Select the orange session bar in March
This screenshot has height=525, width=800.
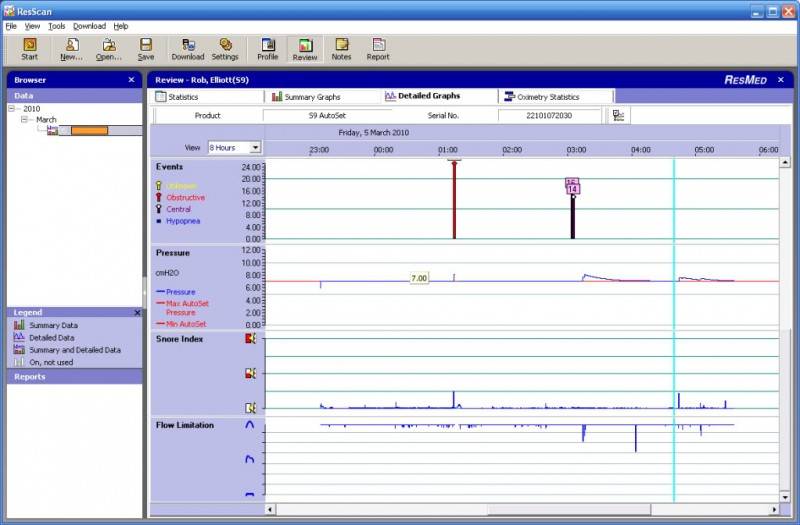89,131
